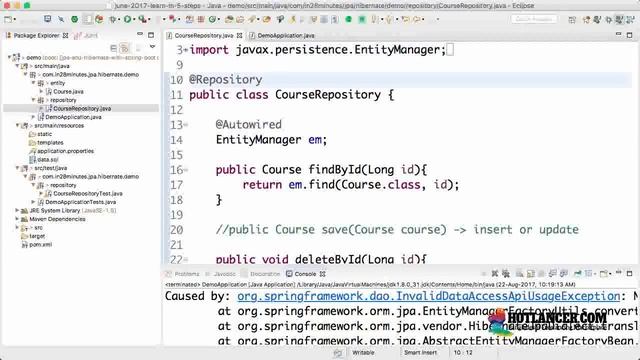This screenshot has width=640, height=360.
Task: Open InvalidDataAccessApiUsageException link in Console
Action: coord(429,296)
